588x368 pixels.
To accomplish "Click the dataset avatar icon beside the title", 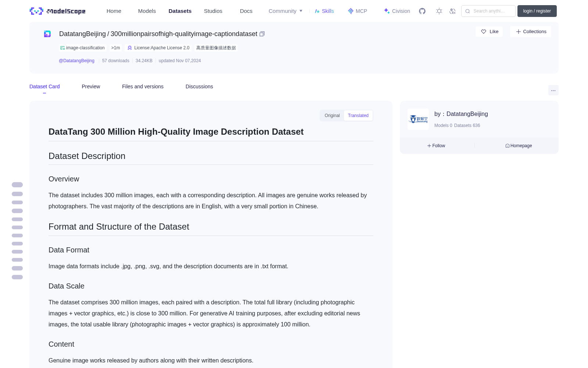I will 47,34.
